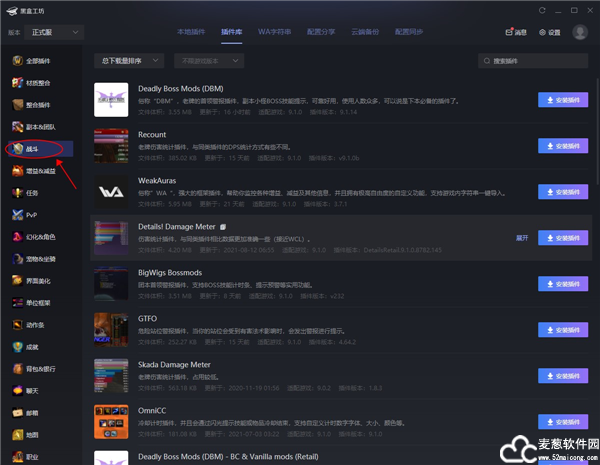Screen dimensions: 600x465
Task: Open the 消息 messages icon
Action: point(516,32)
